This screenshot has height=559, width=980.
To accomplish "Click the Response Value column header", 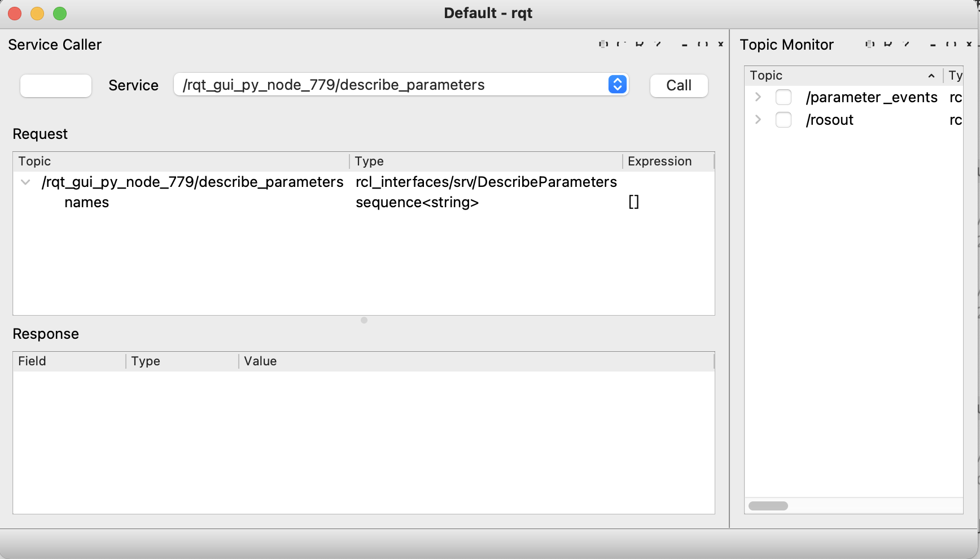I will pos(476,361).
